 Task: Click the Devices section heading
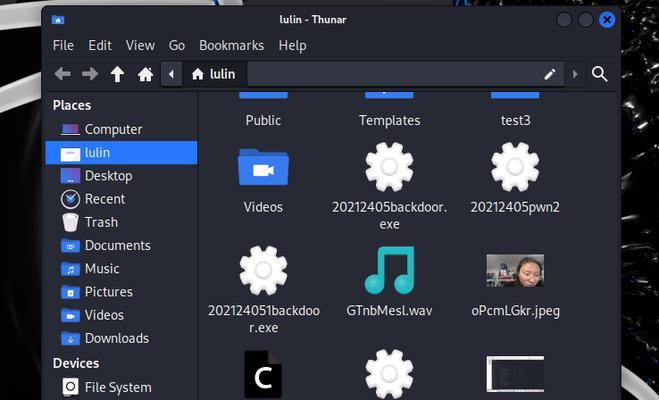[76, 363]
